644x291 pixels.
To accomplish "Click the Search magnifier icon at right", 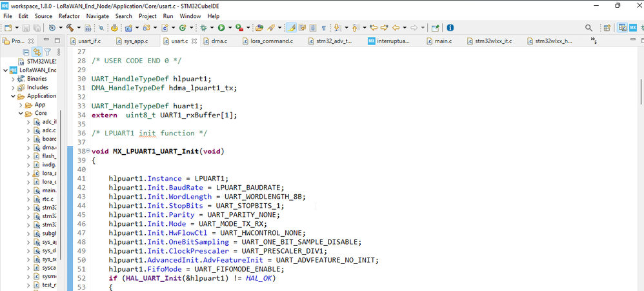I will coord(589,28).
